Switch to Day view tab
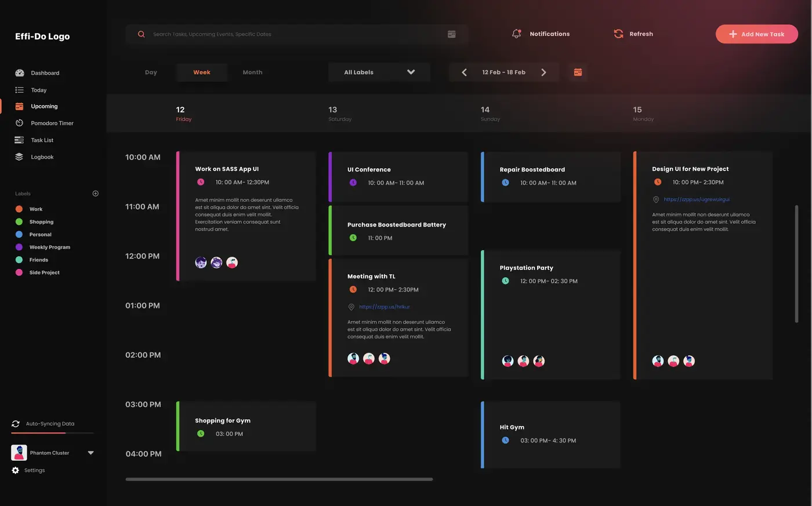Image resolution: width=812 pixels, height=506 pixels. pos(151,72)
